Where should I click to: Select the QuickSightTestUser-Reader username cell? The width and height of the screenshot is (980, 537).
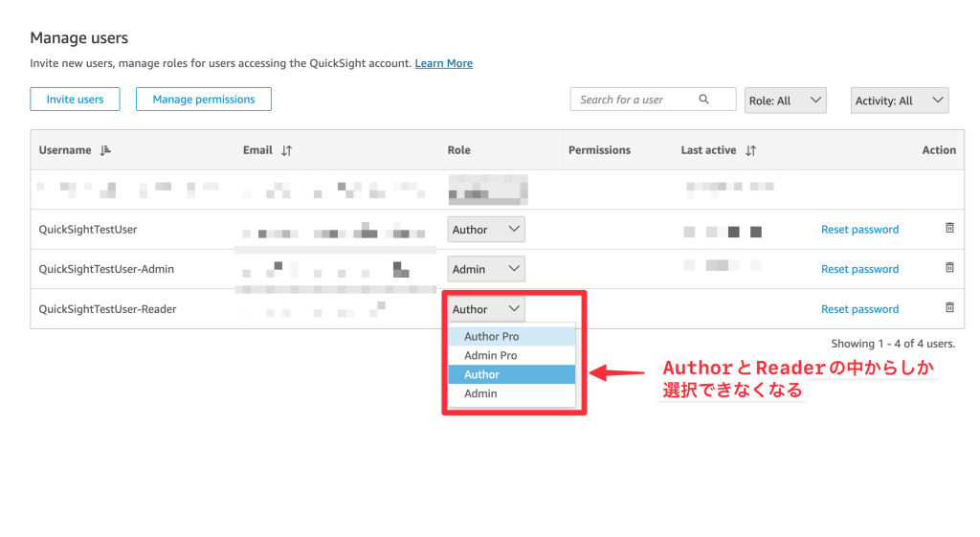tap(107, 309)
